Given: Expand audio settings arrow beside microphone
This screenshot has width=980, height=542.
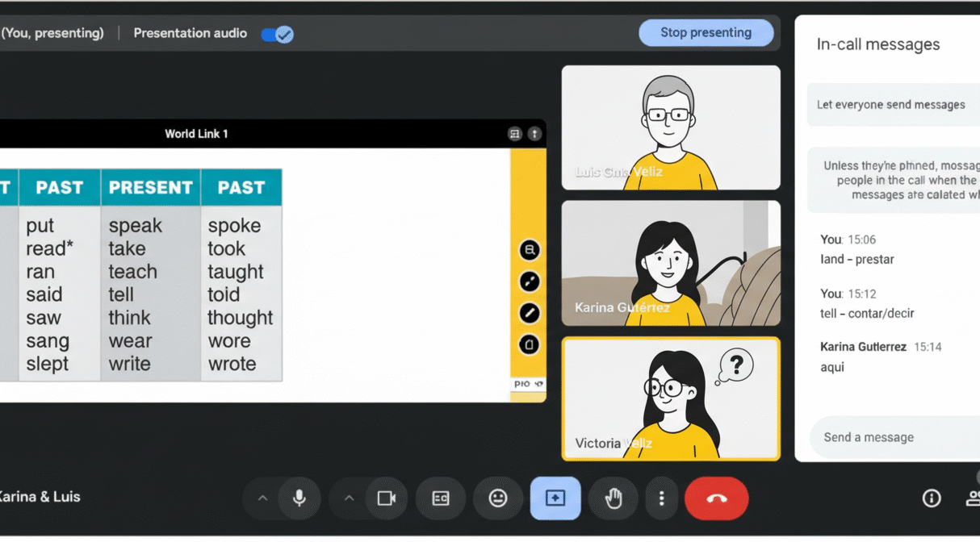Looking at the screenshot, I should pos(262,498).
